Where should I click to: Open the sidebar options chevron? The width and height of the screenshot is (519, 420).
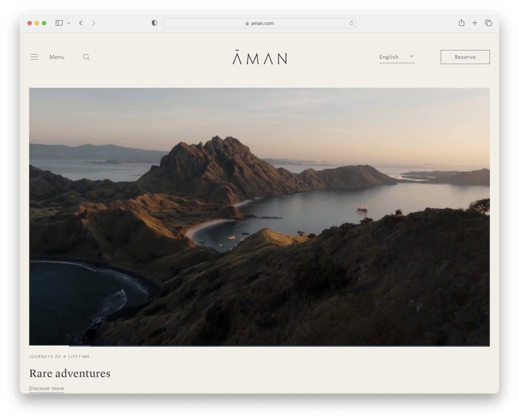68,23
